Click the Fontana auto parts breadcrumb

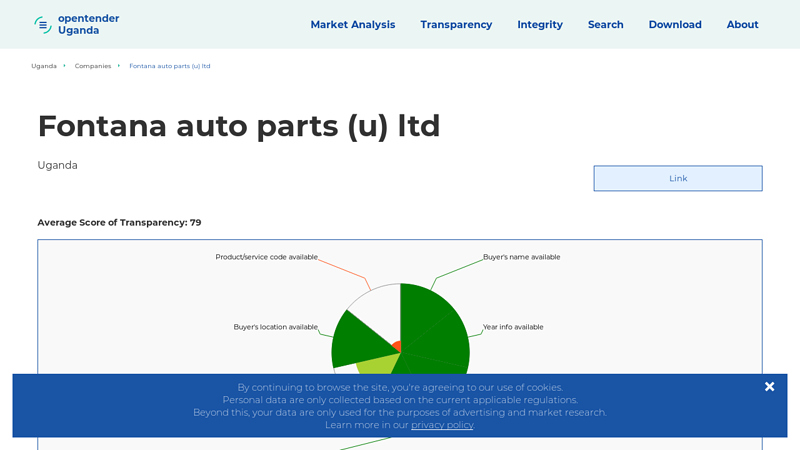pos(170,66)
